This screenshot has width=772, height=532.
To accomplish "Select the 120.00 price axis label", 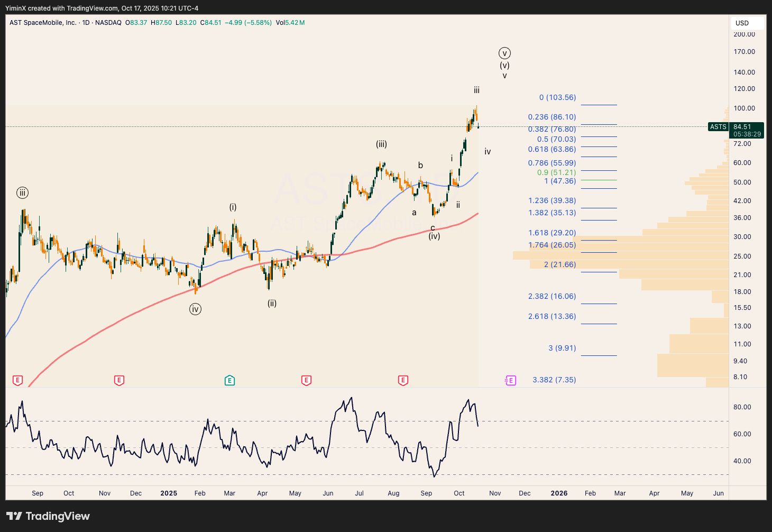I will (745, 89).
